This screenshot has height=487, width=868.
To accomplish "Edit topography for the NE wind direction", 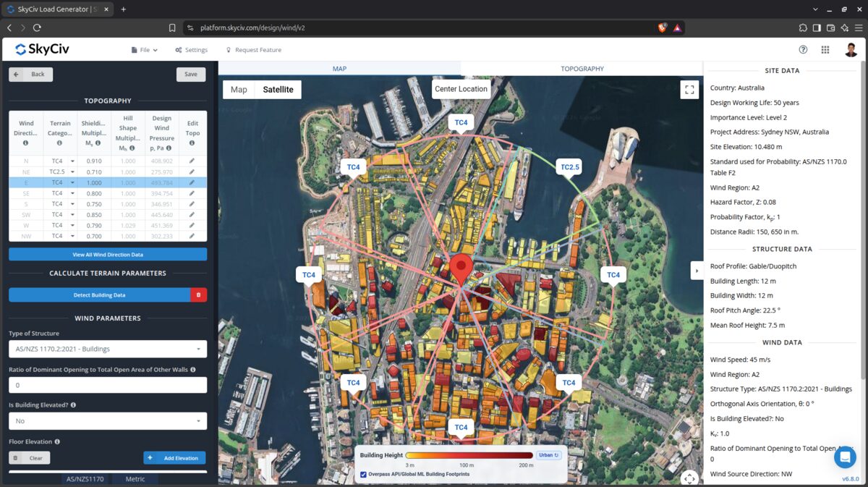I will pyautogui.click(x=192, y=172).
